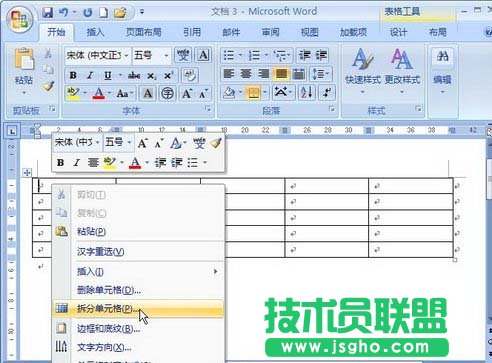The width and height of the screenshot is (492, 363).
Task: Toggle strikethrough in ribbon font group
Action: tap(134, 76)
